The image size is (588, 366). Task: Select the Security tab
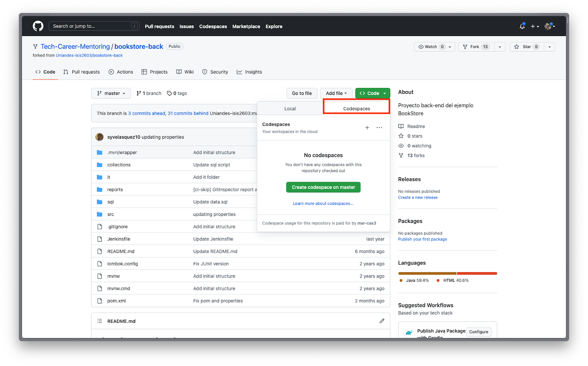pyautogui.click(x=215, y=72)
